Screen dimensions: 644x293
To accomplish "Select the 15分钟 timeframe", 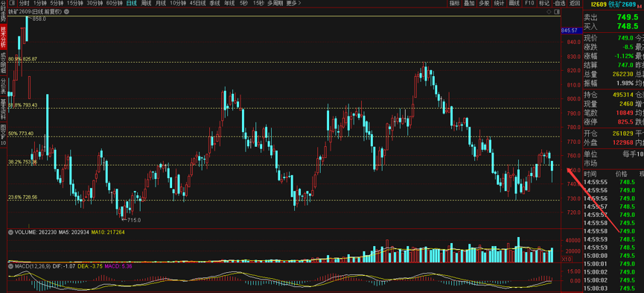I will (74, 3).
